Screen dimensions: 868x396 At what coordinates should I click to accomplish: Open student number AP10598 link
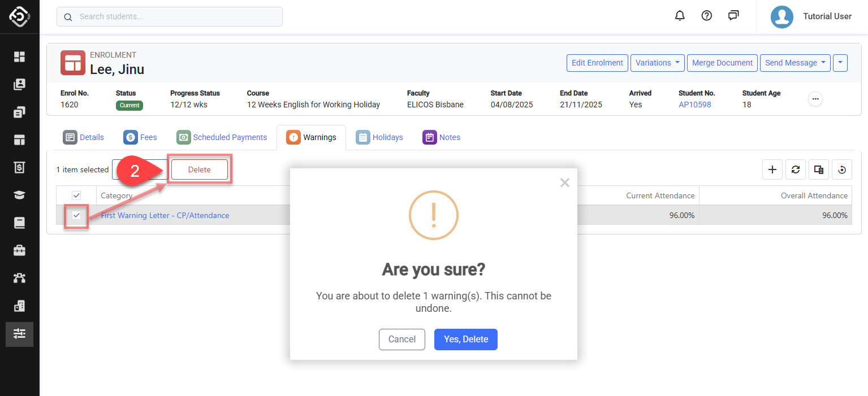pos(694,105)
